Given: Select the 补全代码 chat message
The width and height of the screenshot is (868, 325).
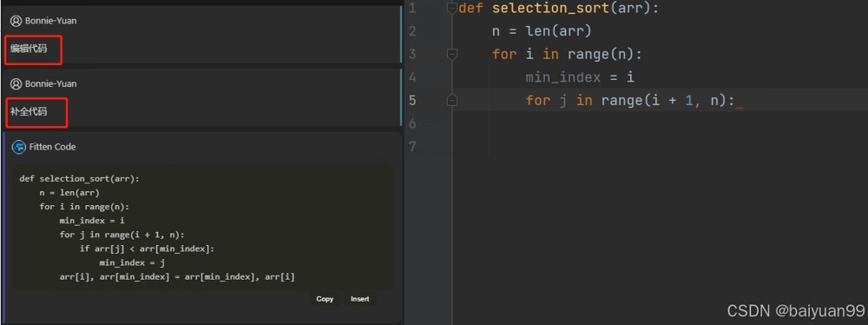Looking at the screenshot, I should 29,111.
